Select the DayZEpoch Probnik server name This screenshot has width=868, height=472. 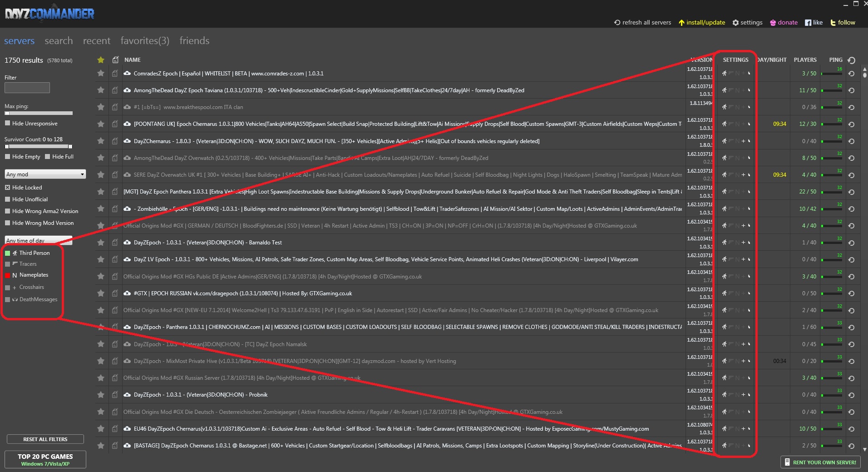click(200, 395)
